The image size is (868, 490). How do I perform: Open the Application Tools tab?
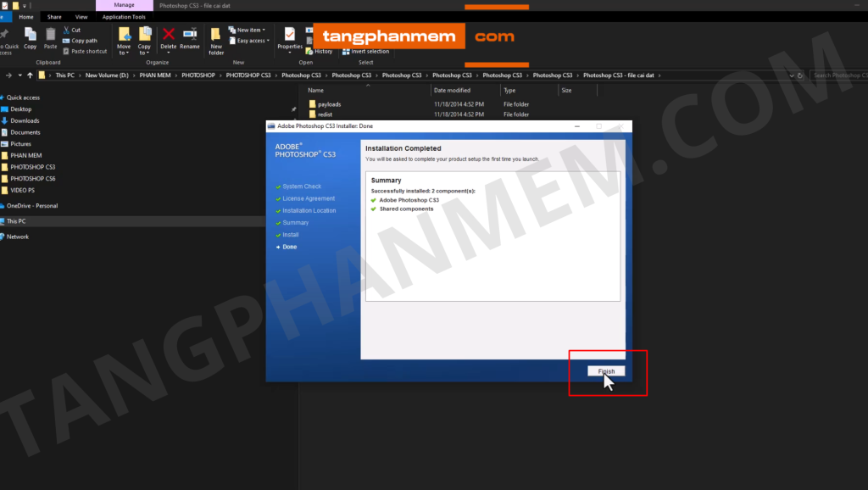124,16
